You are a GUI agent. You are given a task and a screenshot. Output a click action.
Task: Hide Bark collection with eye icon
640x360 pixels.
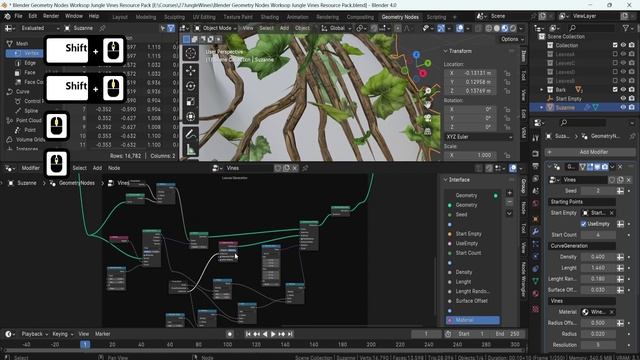pos(623,89)
